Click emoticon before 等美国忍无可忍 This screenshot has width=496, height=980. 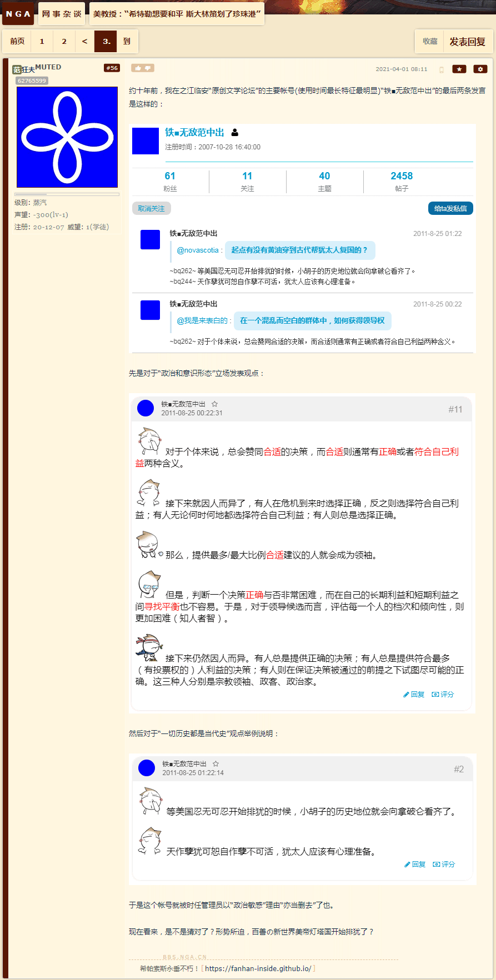pos(150,802)
